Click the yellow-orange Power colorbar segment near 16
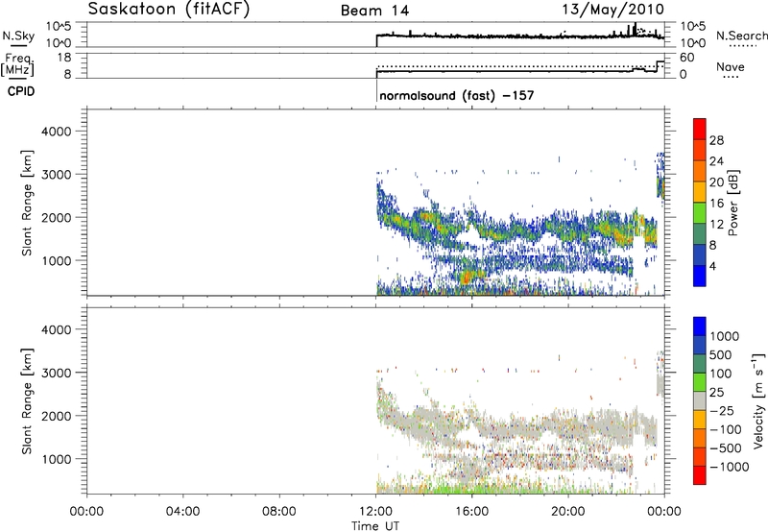768x532 pixels. click(x=700, y=192)
